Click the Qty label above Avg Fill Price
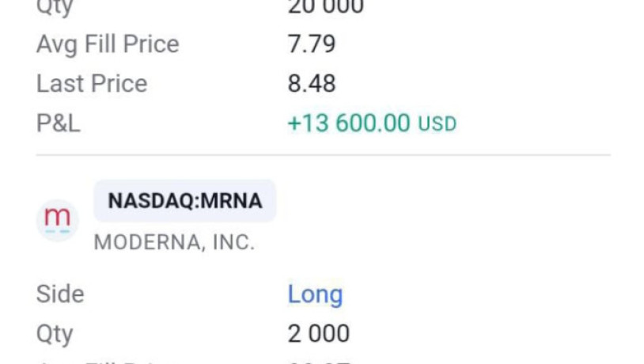The image size is (644, 364). (x=55, y=7)
